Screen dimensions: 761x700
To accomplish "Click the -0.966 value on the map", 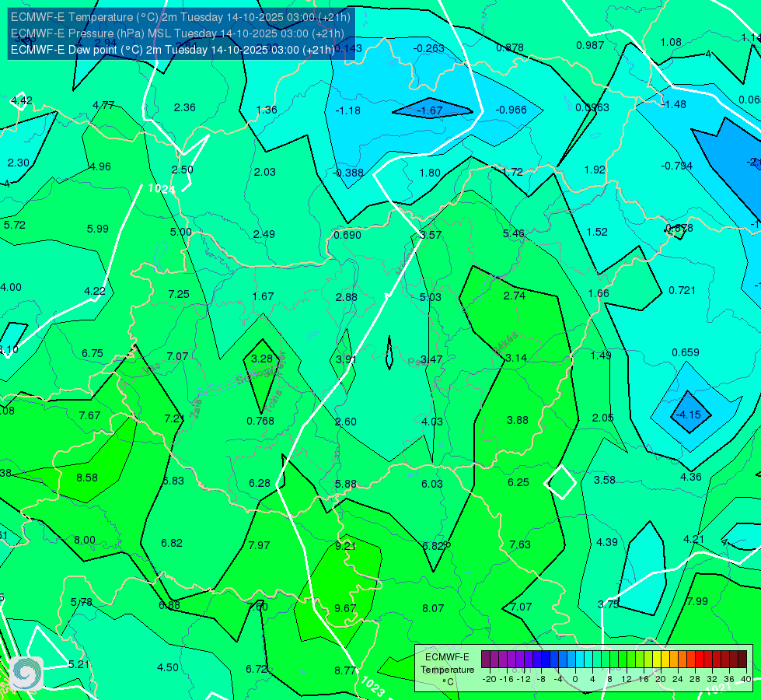I will pos(511,110).
